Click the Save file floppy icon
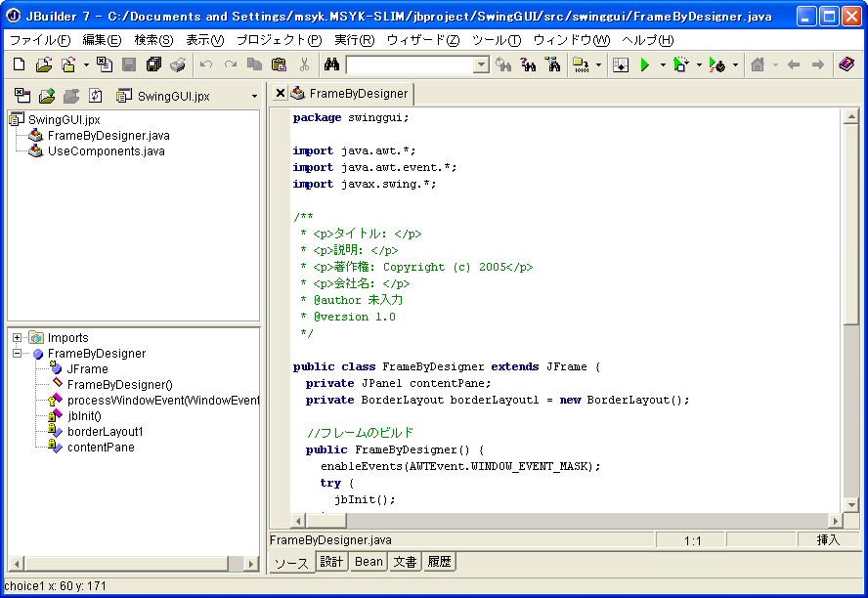Image resolution: width=868 pixels, height=598 pixels. pyautogui.click(x=129, y=64)
